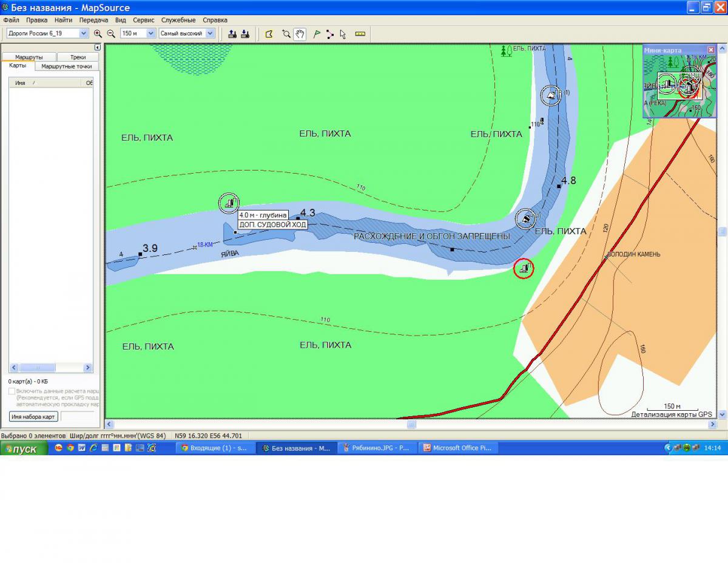
Task: Click the zoom in magnifier icon
Action: point(98,34)
